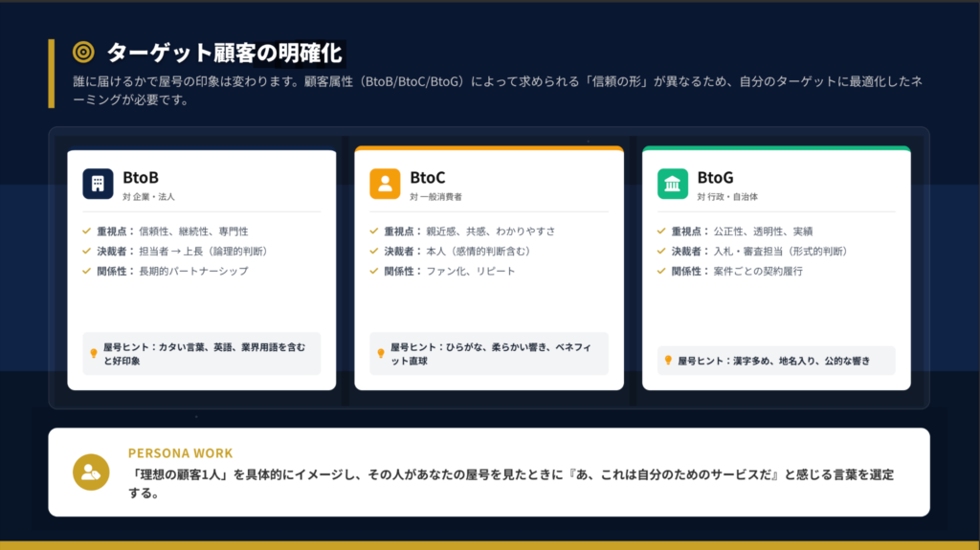
Task: Click the lightbulb icon in BtoB 屋号ヒント
Action: pos(94,353)
